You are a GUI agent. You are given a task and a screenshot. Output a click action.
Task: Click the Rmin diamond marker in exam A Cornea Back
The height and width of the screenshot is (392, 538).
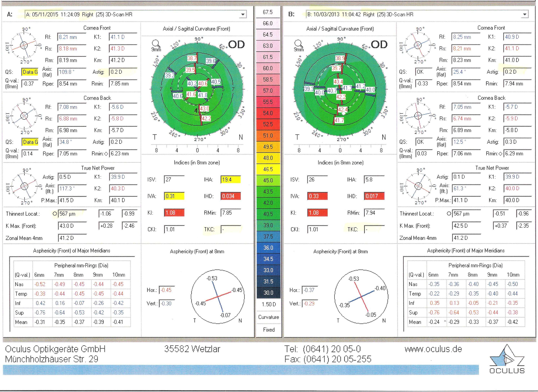(x=106, y=154)
